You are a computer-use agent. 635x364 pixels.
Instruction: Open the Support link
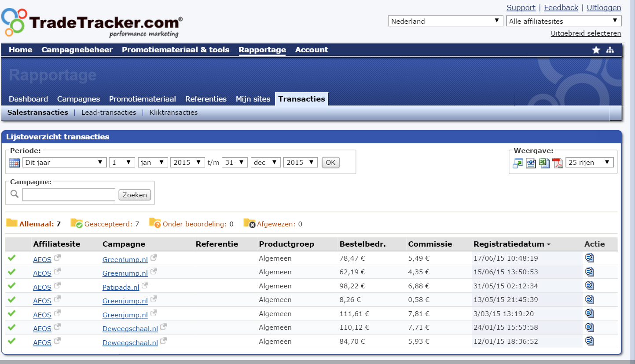click(x=521, y=7)
